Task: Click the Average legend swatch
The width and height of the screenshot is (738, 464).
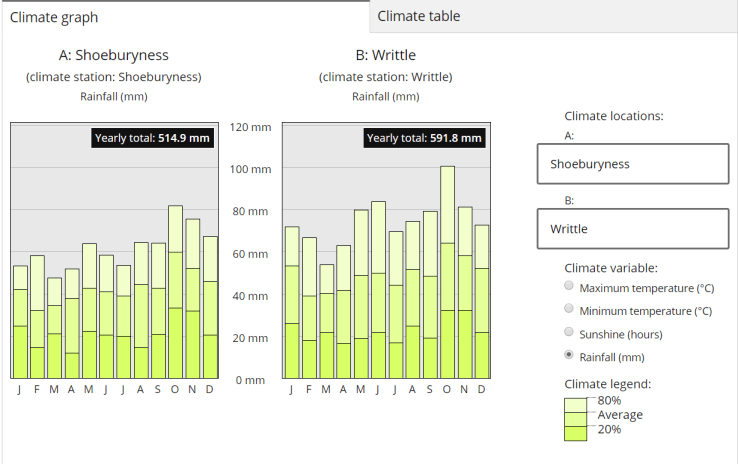Action: 578,417
